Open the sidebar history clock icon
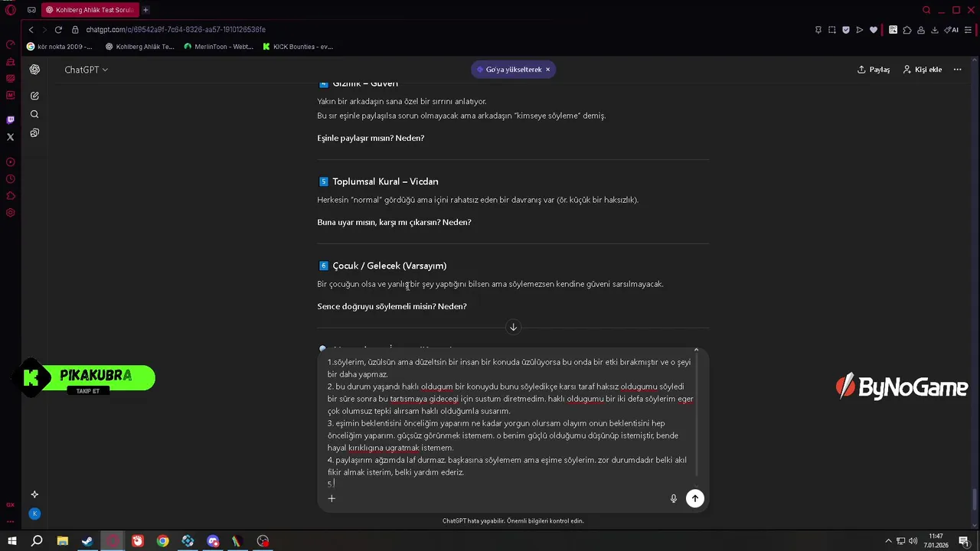This screenshot has height=551, width=980. 11,179
